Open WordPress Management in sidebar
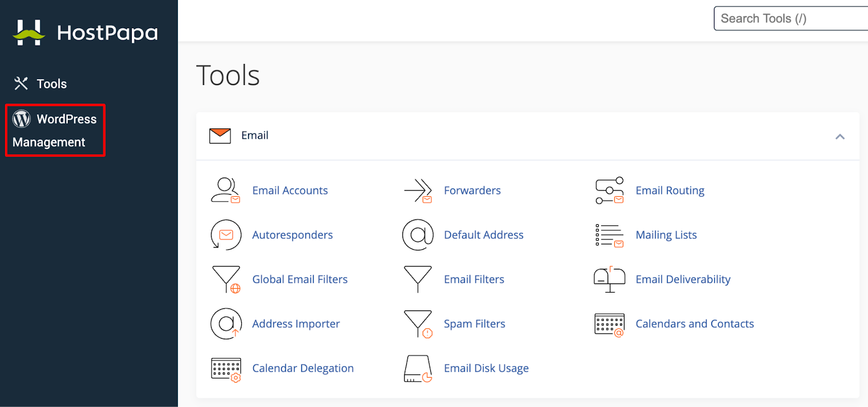The width and height of the screenshot is (868, 407). coord(55,131)
